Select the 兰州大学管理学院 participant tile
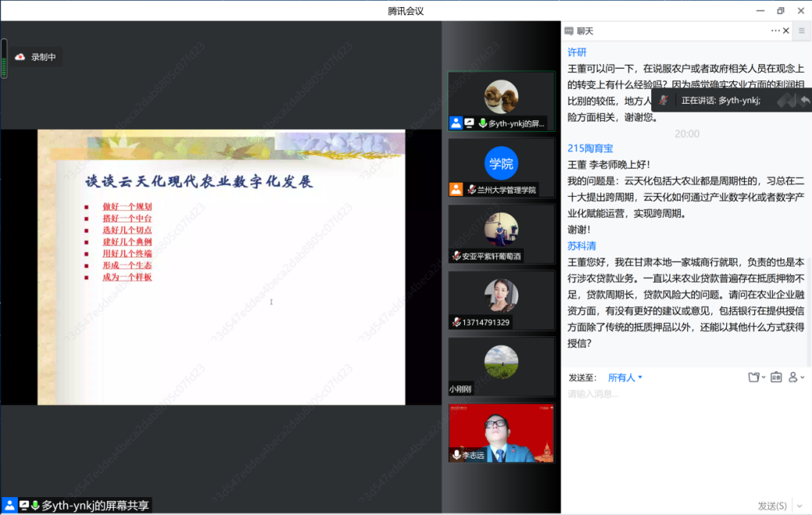 (x=501, y=167)
